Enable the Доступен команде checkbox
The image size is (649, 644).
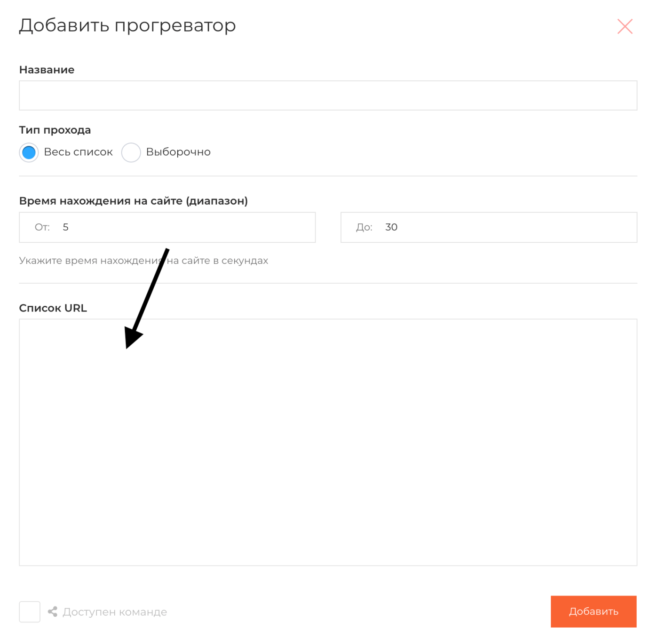point(30,612)
